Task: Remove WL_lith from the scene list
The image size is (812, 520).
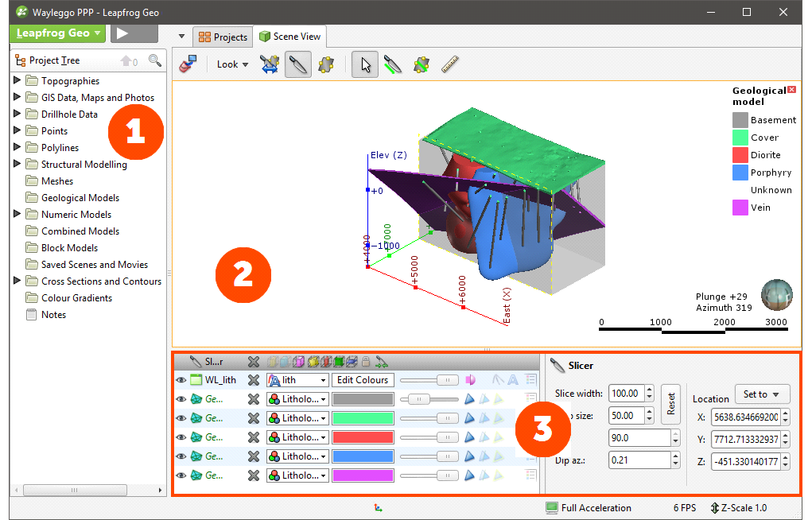Action: click(x=253, y=380)
